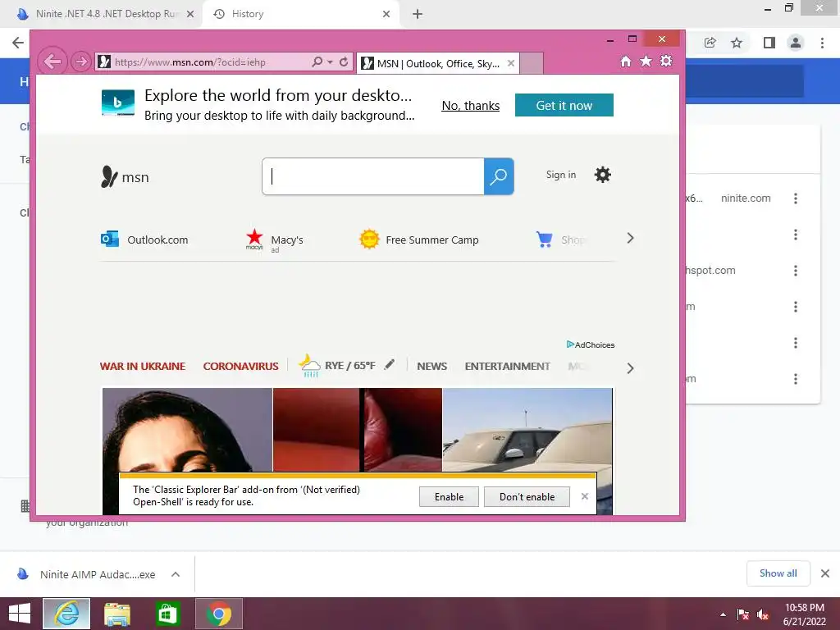Edit weather location with pencil icon
Screen dimensions: 840x630
390,364
